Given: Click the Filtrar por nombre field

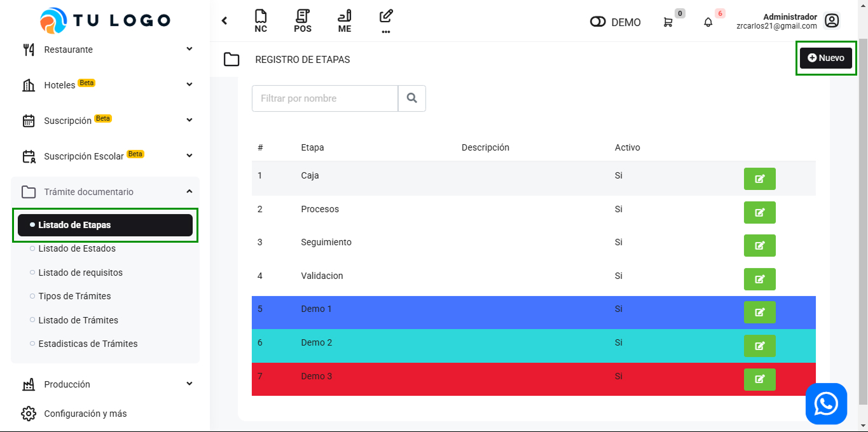Looking at the screenshot, I should 324,98.
